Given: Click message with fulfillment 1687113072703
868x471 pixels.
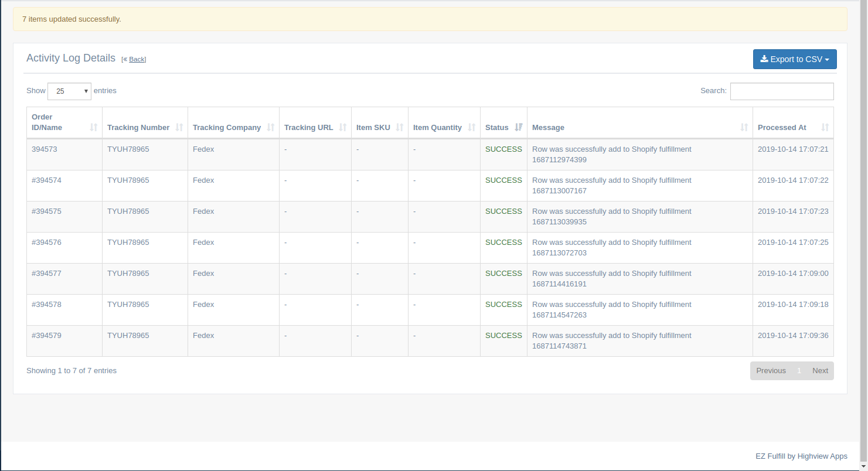Looking at the screenshot, I should 612,248.
